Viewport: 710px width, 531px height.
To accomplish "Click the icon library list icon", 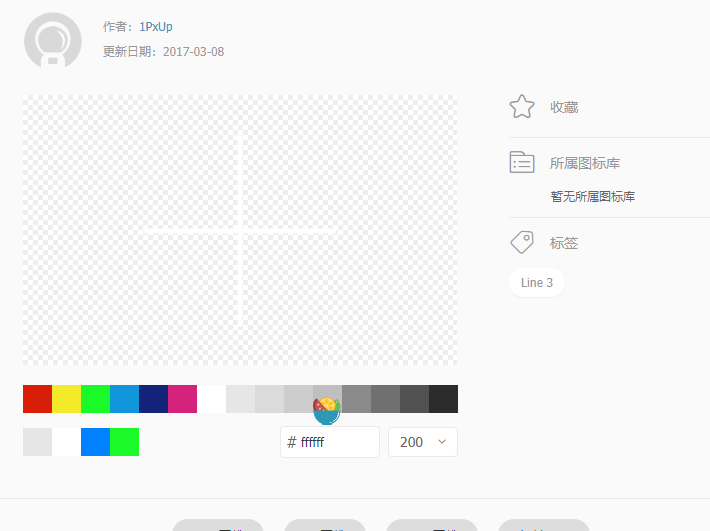I will click(x=522, y=162).
